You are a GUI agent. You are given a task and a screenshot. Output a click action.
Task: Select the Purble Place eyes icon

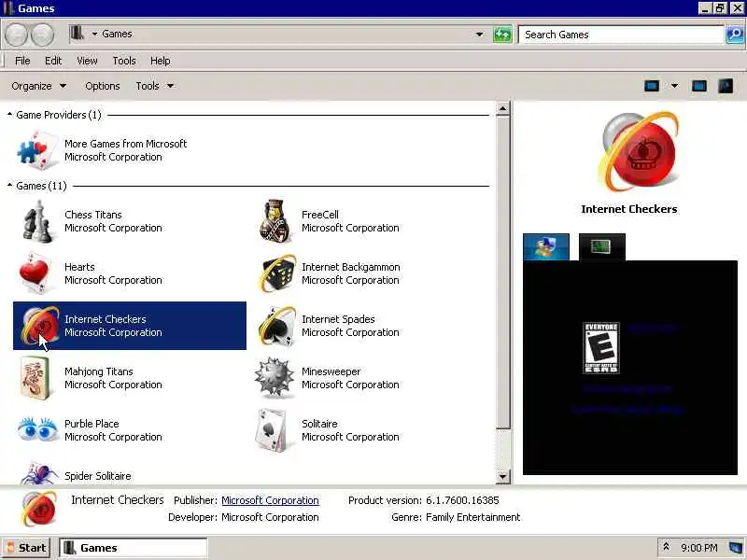[37, 428]
